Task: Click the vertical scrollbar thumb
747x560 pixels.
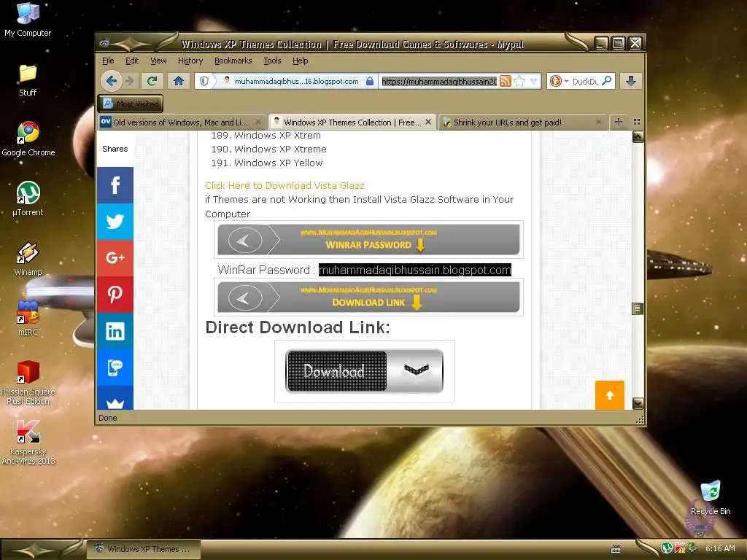Action: pyautogui.click(x=638, y=308)
